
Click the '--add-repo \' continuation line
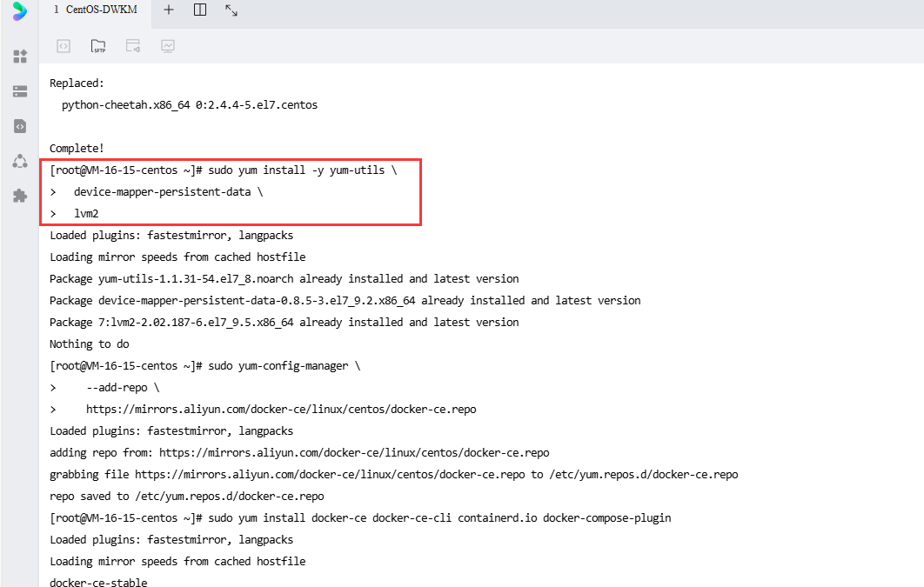pos(123,387)
